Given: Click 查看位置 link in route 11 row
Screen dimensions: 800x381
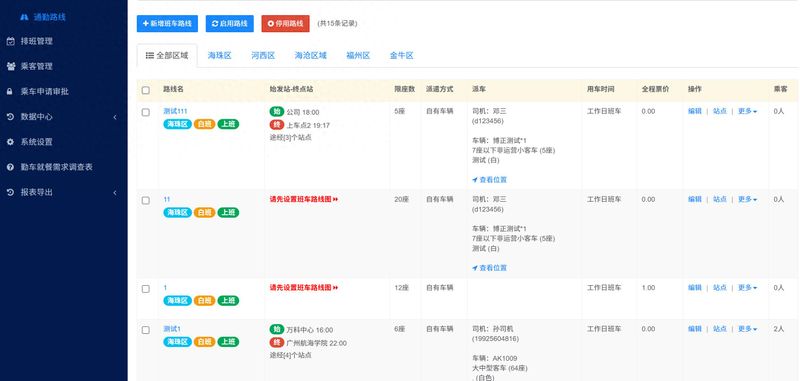Looking at the screenshot, I should tap(490, 268).
